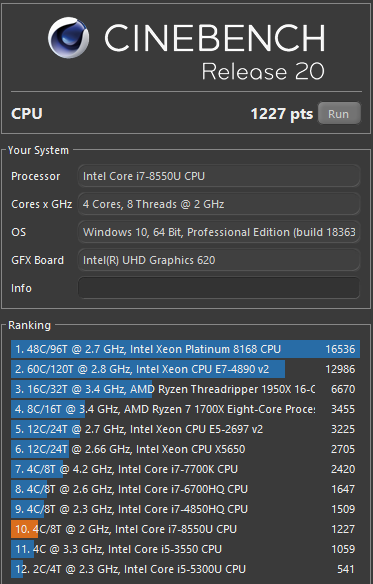This screenshot has width=373, height=584.
Task: Click the Cores x GHz field
Action: 219,204
